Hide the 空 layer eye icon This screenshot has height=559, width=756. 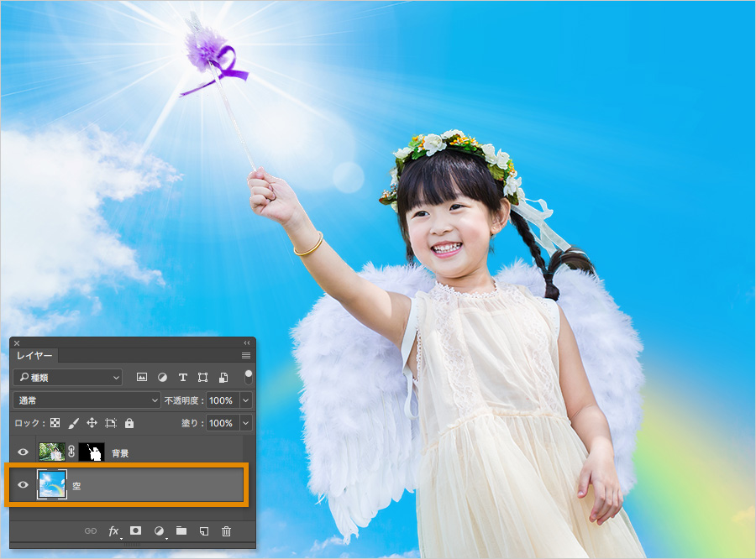pos(23,484)
